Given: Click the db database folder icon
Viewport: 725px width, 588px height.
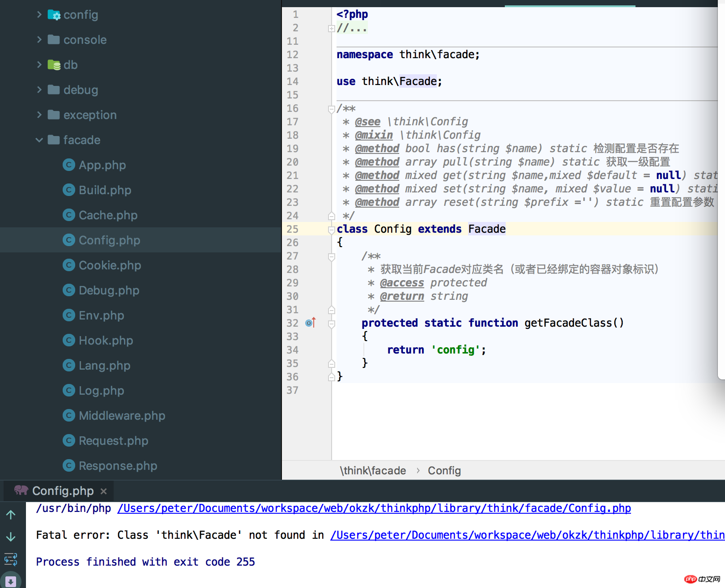Looking at the screenshot, I should [54, 65].
